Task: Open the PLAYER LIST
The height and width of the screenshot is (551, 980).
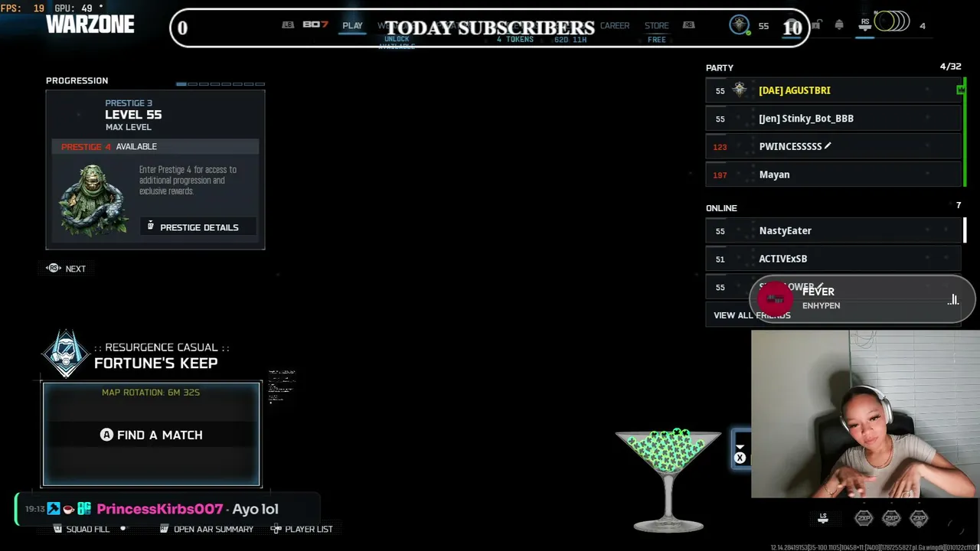Action: pos(302,529)
